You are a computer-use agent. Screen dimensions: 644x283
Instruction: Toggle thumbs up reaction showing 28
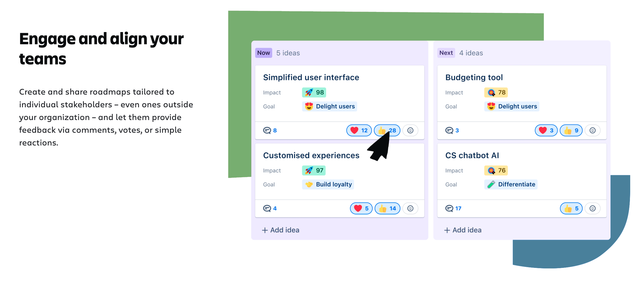coord(387,130)
